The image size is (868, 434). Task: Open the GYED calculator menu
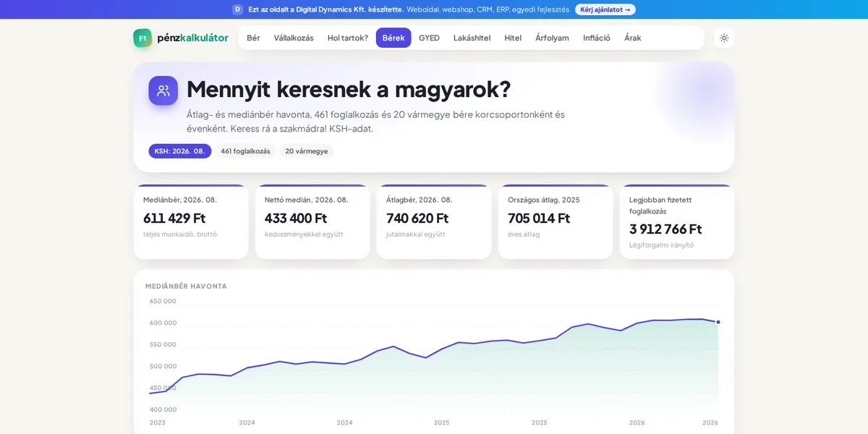click(x=429, y=38)
